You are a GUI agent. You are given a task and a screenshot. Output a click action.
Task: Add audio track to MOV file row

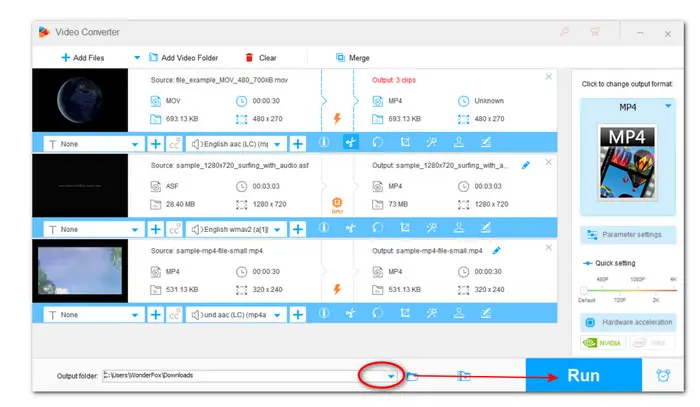point(298,144)
